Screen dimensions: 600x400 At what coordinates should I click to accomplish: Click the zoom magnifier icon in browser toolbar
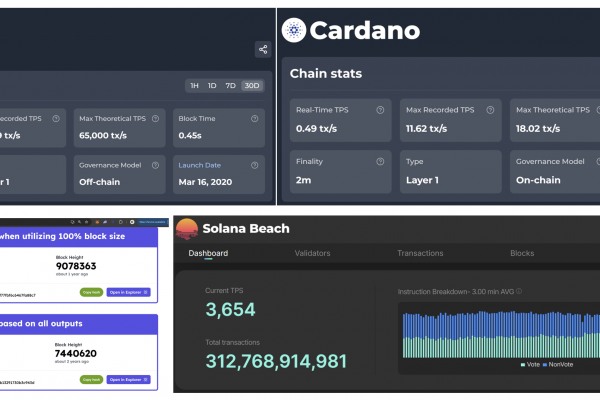[x=79, y=222]
